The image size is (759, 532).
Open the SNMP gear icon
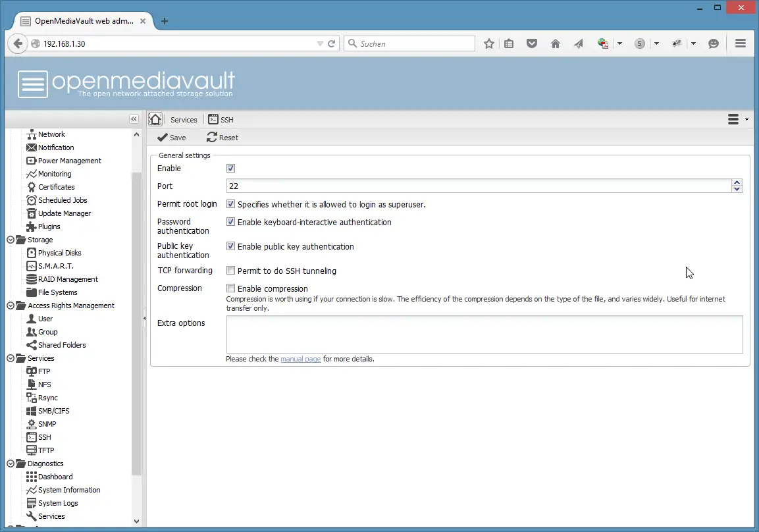click(32, 423)
